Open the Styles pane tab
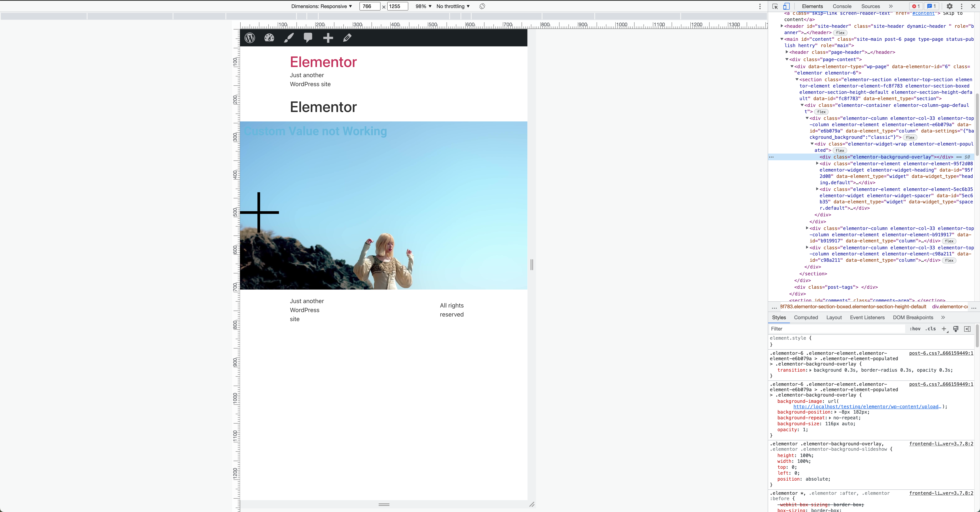This screenshot has width=980, height=512. point(779,317)
